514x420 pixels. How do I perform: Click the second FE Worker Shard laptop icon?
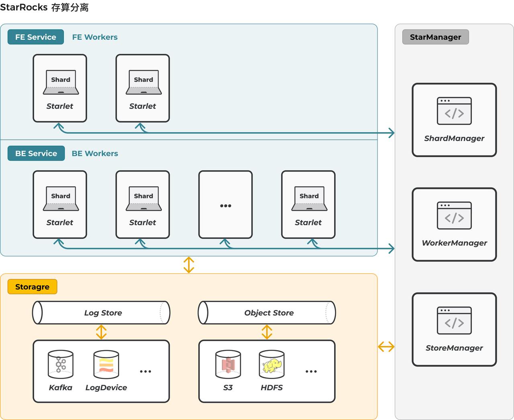tap(144, 83)
